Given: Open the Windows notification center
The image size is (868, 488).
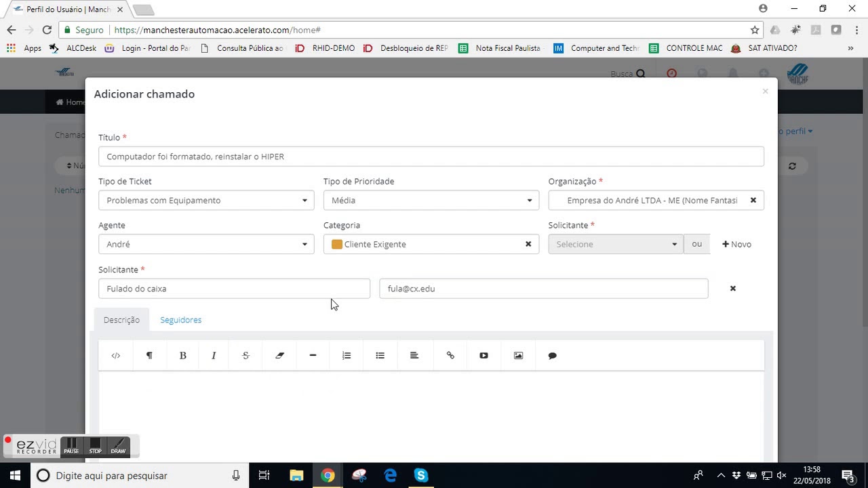Looking at the screenshot, I should pos(848,475).
